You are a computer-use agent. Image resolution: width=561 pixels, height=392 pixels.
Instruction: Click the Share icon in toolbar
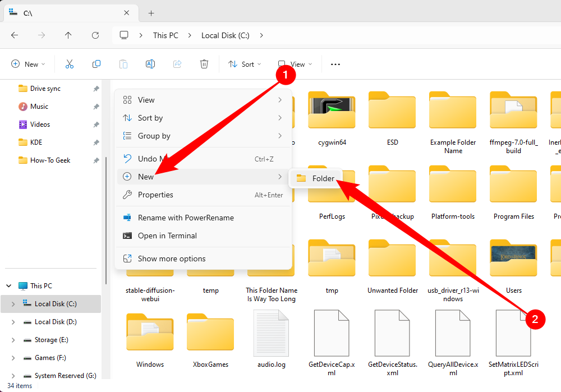pos(177,64)
